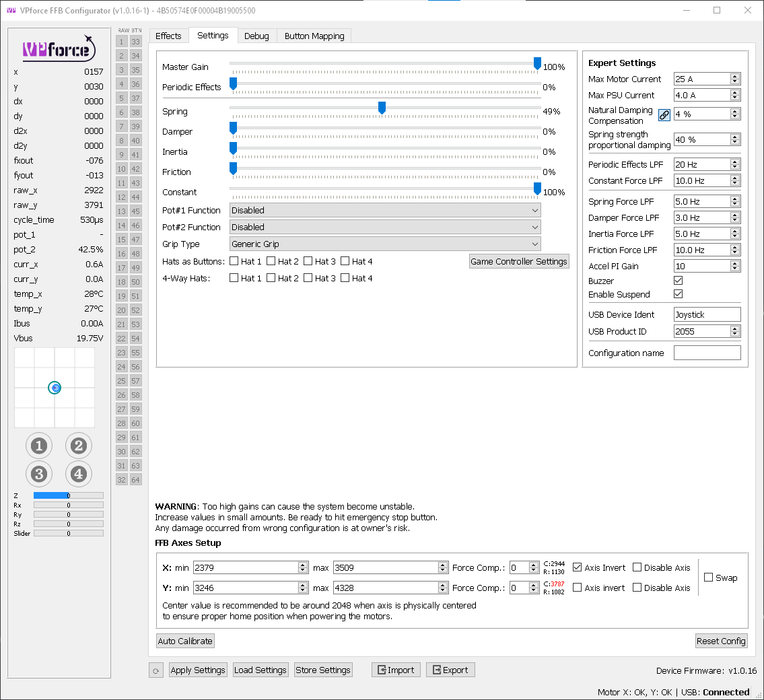Switch to the Effects tab
The height and width of the screenshot is (700, 764).
tap(168, 36)
